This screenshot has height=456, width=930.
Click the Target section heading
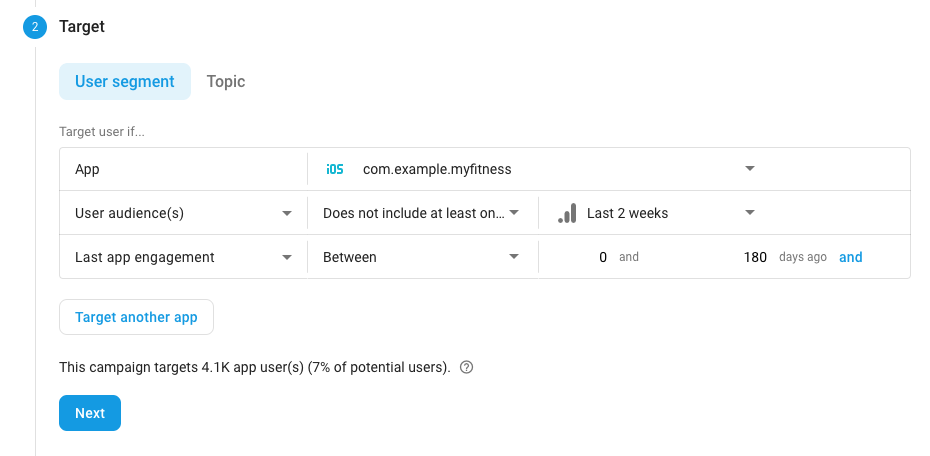82,27
